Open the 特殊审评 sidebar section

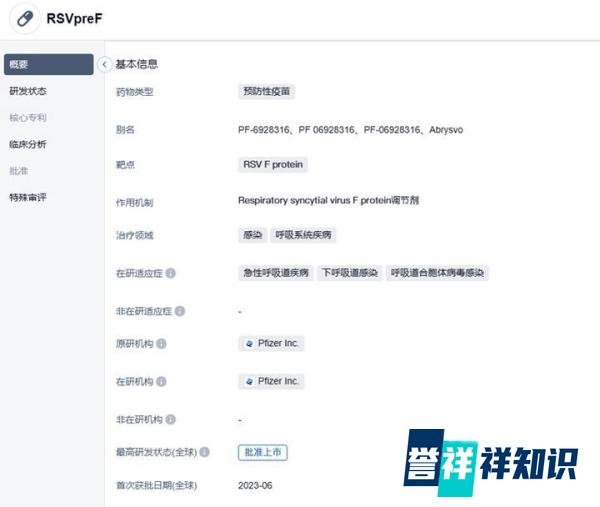point(28,197)
